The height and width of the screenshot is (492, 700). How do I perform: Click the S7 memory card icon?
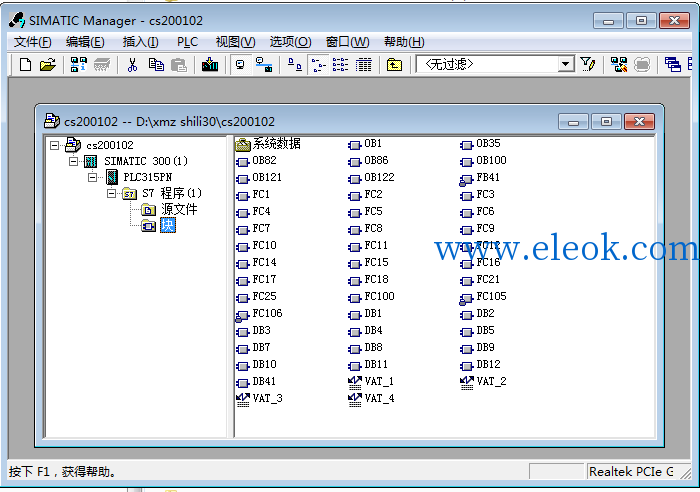coord(102,65)
